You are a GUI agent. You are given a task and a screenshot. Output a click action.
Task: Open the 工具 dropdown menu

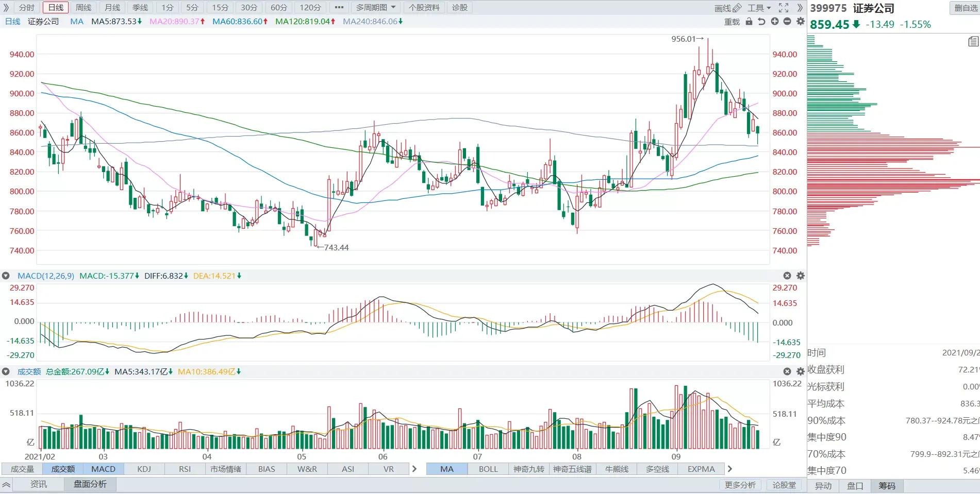pyautogui.click(x=759, y=8)
